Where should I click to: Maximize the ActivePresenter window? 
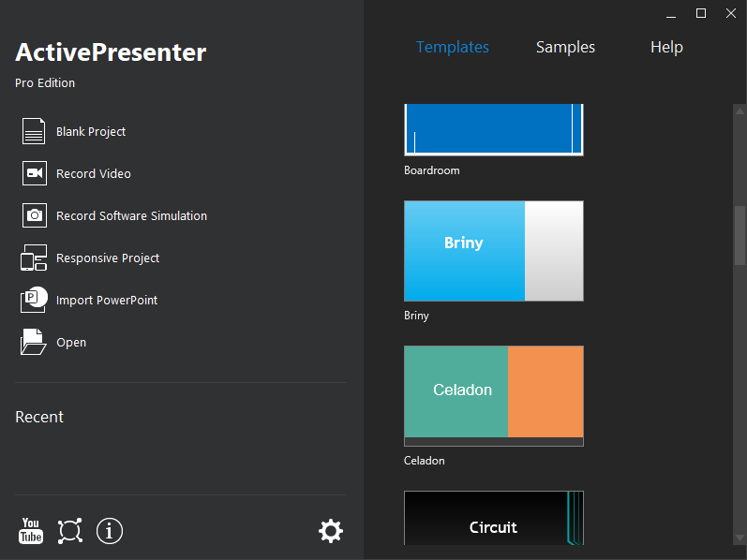[701, 13]
